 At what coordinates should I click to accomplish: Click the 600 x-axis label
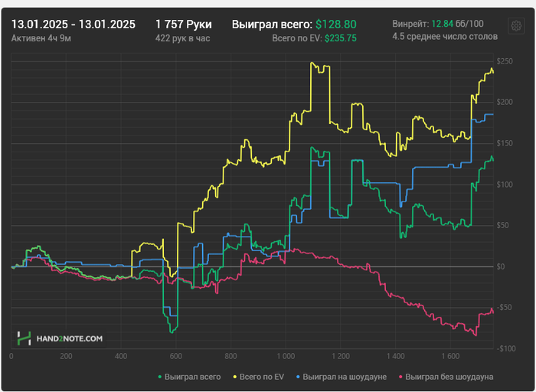coord(175,356)
